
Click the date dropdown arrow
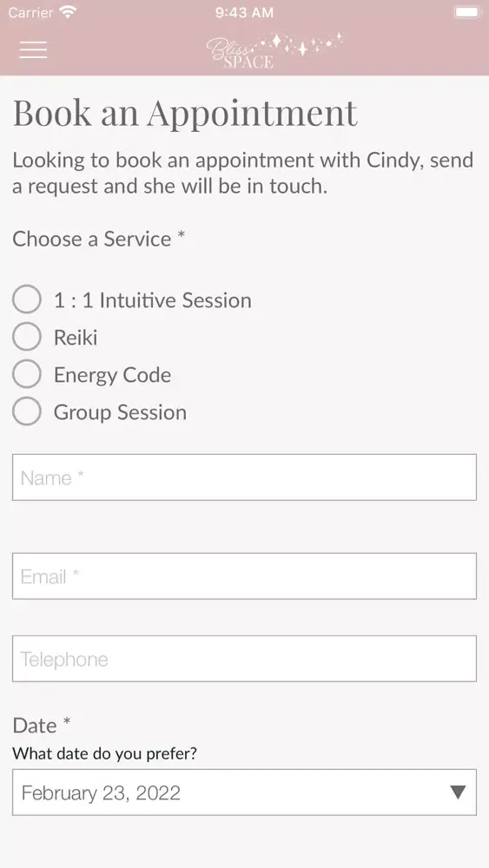(458, 792)
